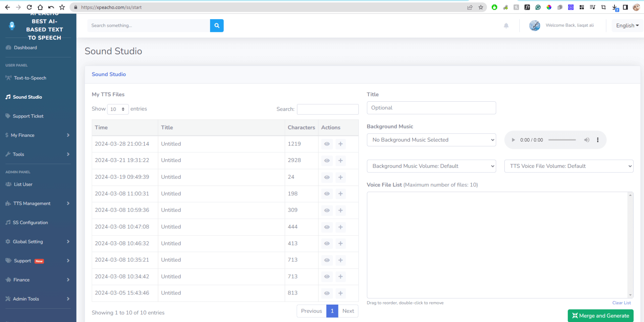The image size is (644, 322).
Task: Add the 2024-03-19 09:49:39 file to list
Action: pos(340,177)
